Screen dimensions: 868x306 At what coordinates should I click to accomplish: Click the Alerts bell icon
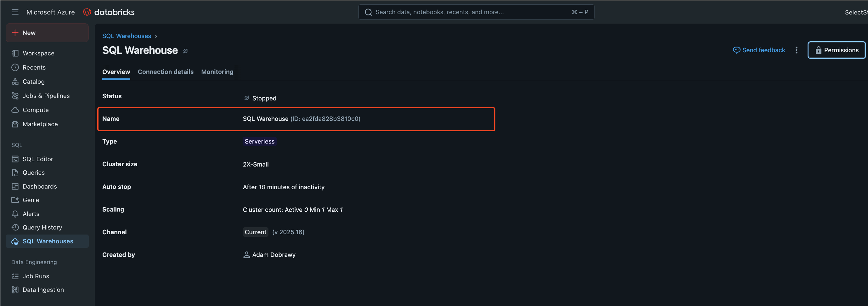15,214
